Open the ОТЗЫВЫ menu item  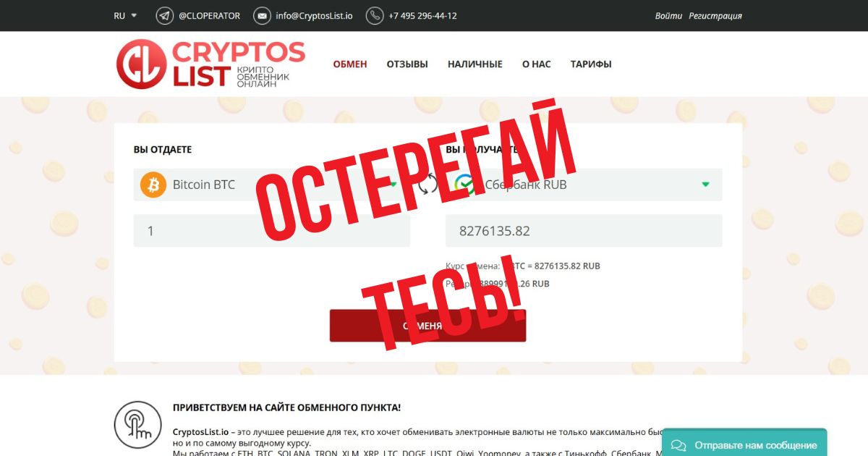tap(407, 64)
